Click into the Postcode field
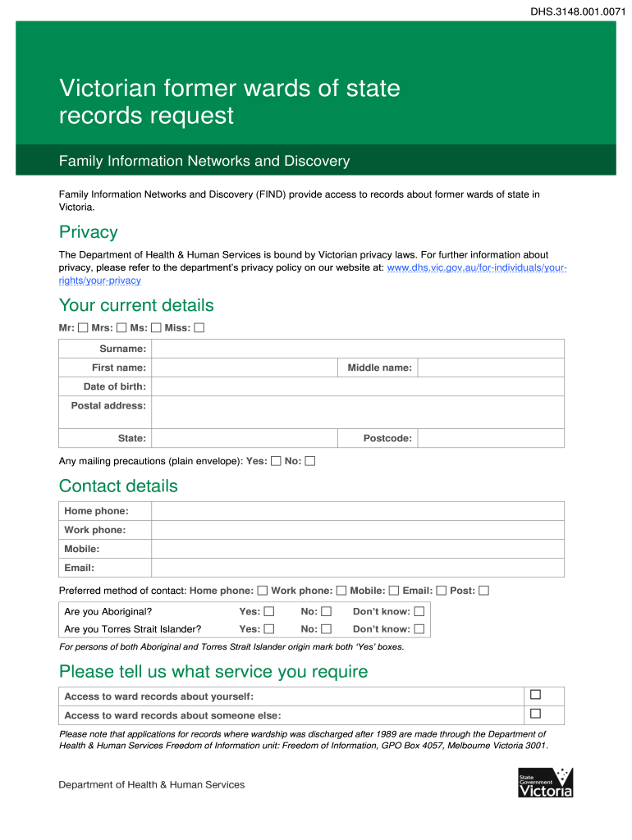Screen dimensions: 632x840 pos(491,438)
